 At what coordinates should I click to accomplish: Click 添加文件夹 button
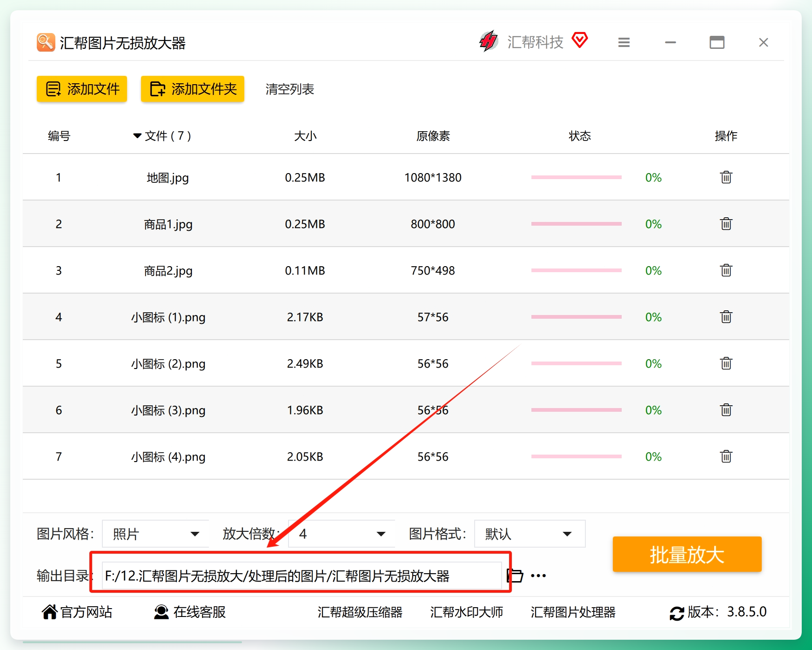point(193,89)
